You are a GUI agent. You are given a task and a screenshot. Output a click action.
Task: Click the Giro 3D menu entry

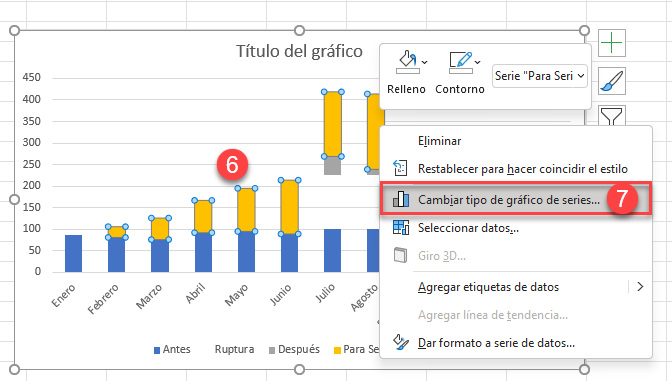tap(516, 256)
